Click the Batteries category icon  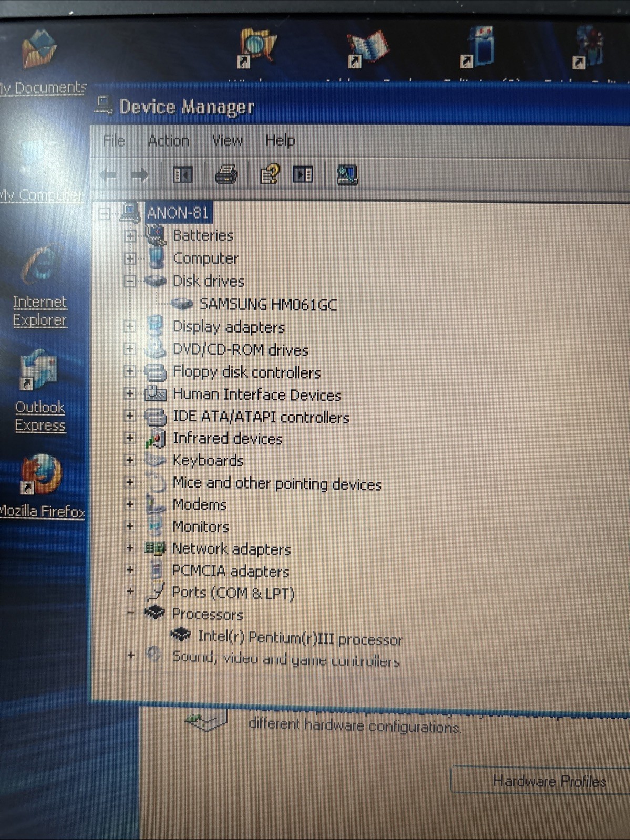coord(156,235)
